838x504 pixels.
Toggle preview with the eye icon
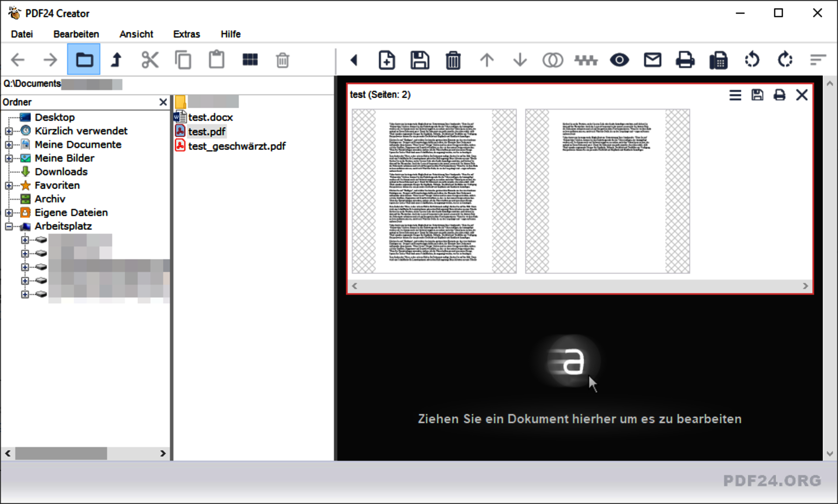click(619, 60)
